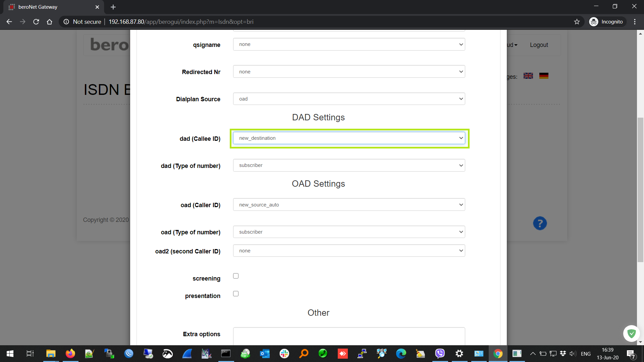Image resolution: width=644 pixels, height=362 pixels.
Task: Click into the Extra options text field
Action: 349,336
